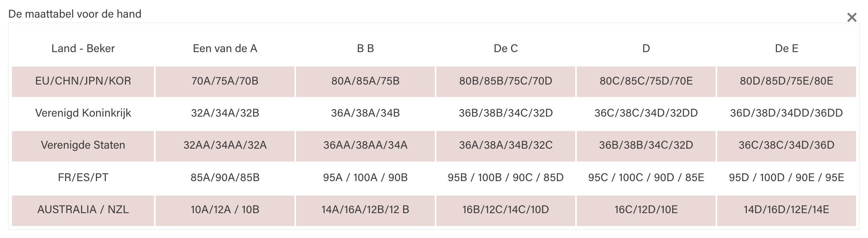
Task: Select the 'Een van de A' column header
Action: coord(225,48)
